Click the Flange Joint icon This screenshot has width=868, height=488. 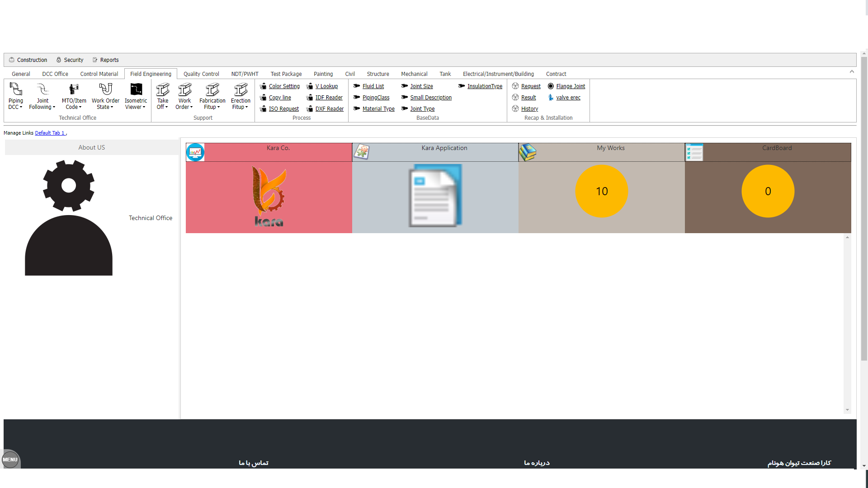pos(551,86)
